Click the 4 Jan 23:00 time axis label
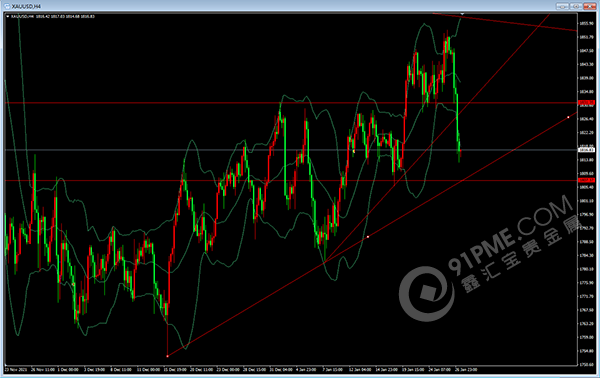The width and height of the screenshot is (600, 378). [306, 370]
